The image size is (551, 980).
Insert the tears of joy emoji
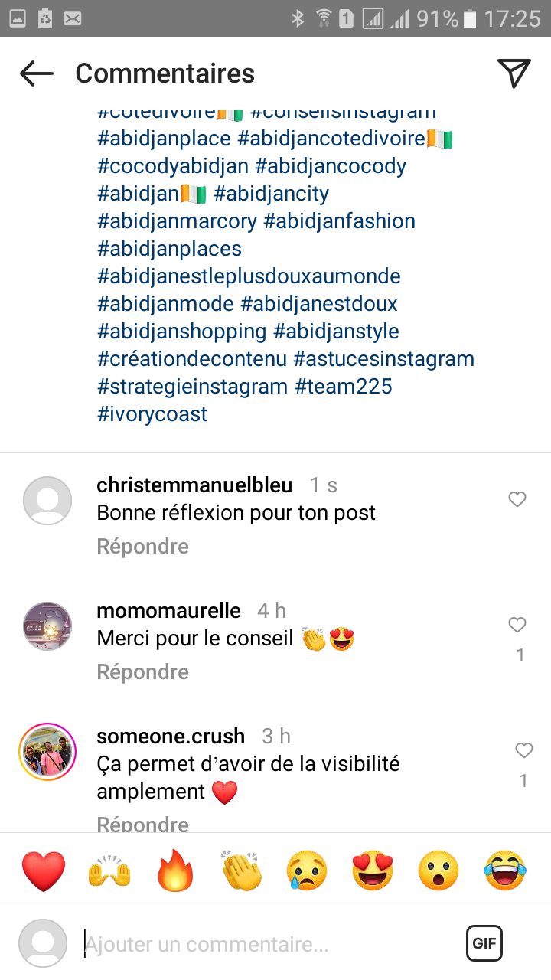(505, 871)
